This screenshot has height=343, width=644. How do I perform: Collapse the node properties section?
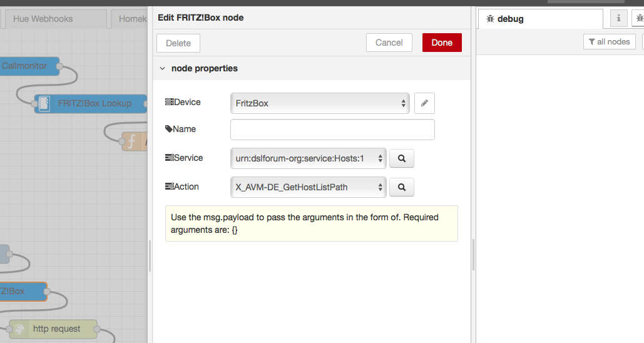pyautogui.click(x=162, y=68)
